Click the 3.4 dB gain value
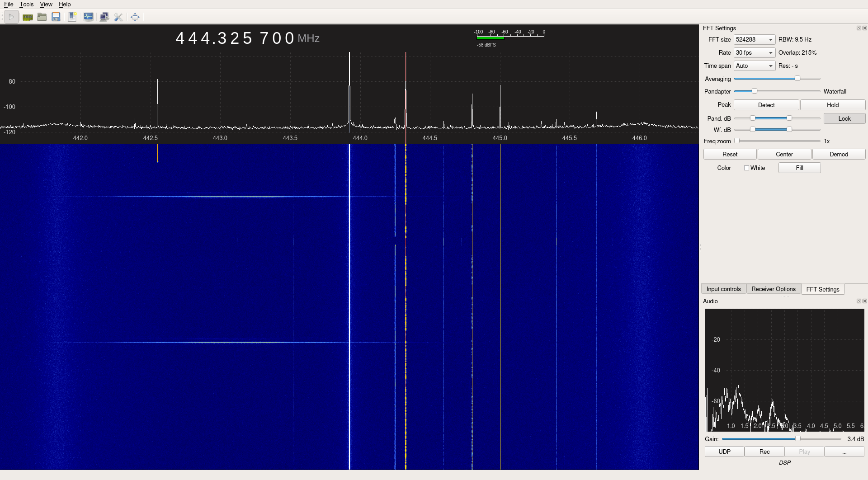Image resolution: width=868 pixels, height=480 pixels. [x=855, y=439]
